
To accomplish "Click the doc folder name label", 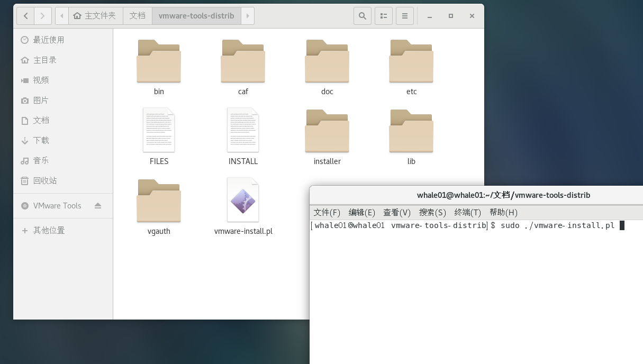I will pos(327,92).
